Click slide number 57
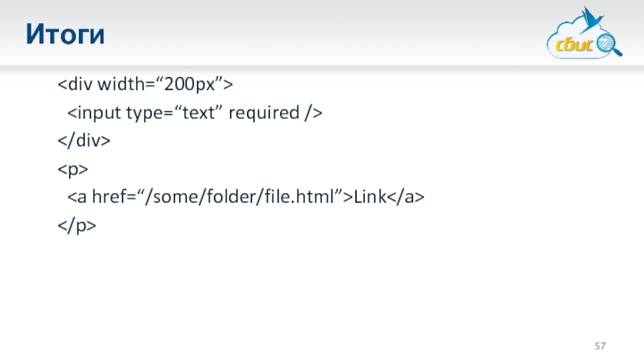Viewport: 644px width, 362px height. tap(601, 346)
